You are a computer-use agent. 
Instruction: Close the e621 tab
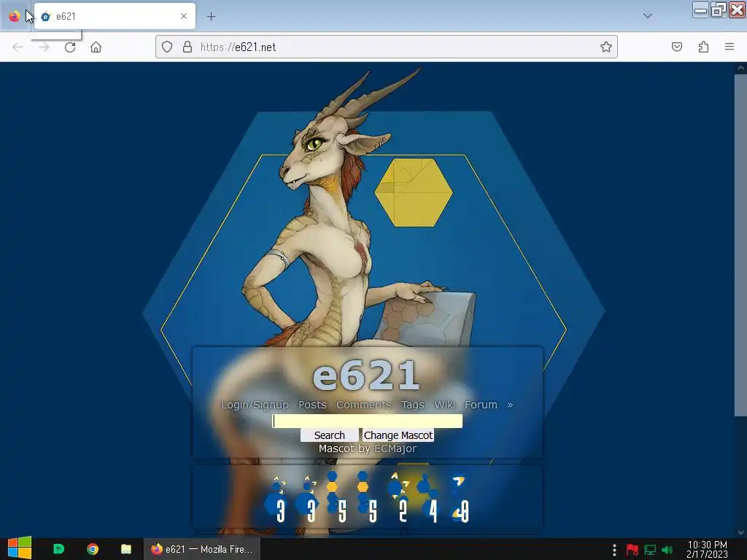click(x=184, y=16)
